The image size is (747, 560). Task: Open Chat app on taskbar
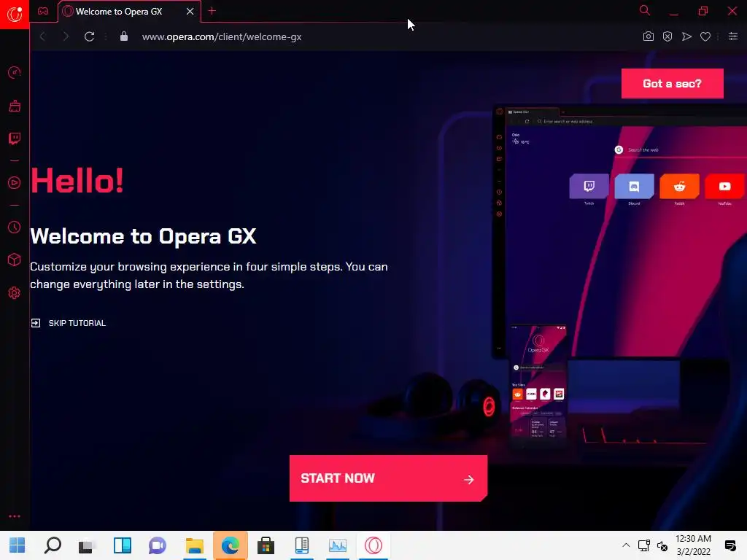coord(158,545)
